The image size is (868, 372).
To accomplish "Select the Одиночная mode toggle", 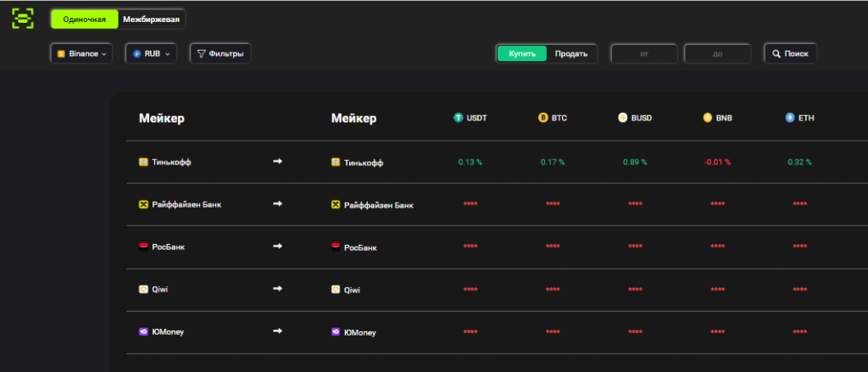I will point(84,19).
